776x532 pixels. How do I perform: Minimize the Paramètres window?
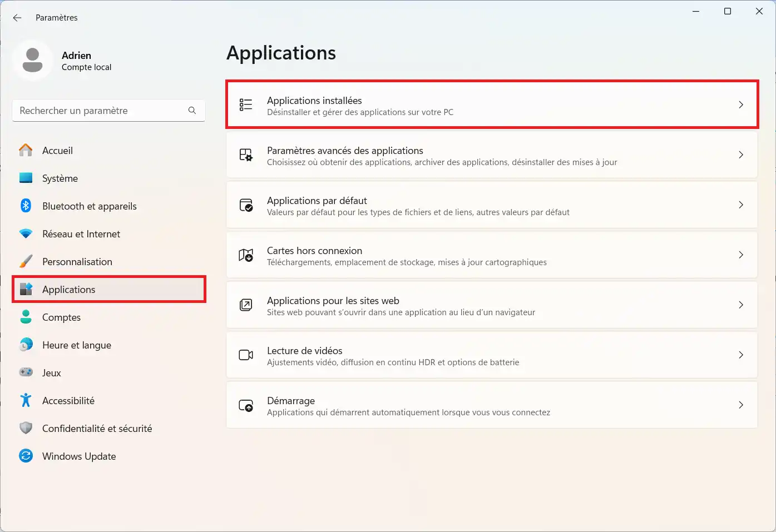[696, 11]
